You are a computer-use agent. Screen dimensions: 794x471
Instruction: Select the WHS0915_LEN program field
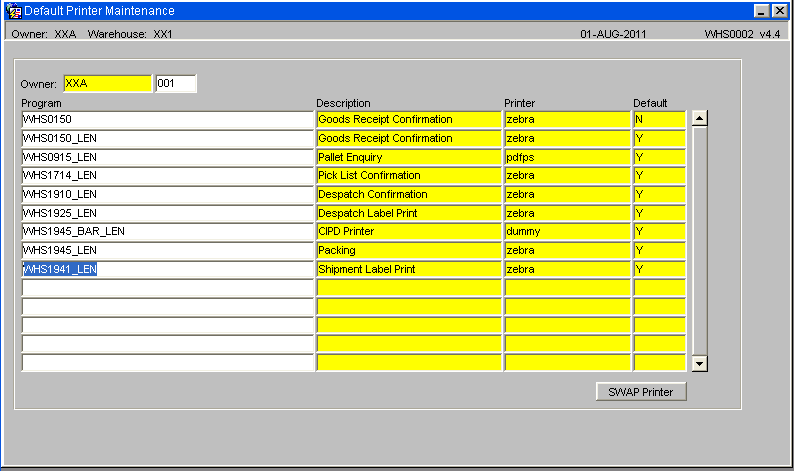168,157
